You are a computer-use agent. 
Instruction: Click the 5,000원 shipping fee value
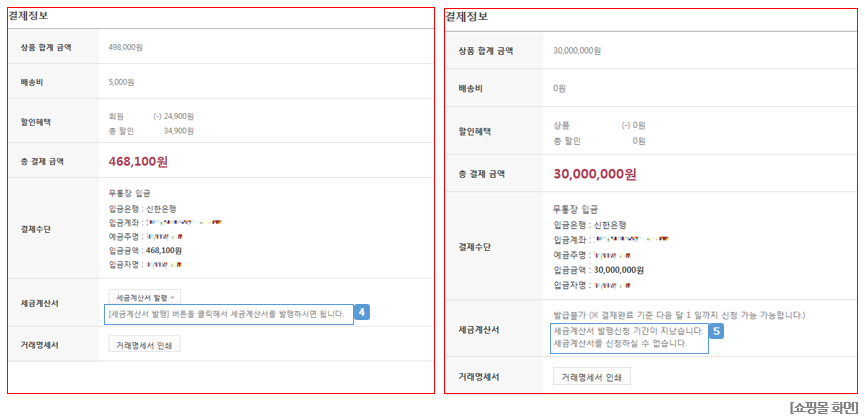(x=121, y=82)
